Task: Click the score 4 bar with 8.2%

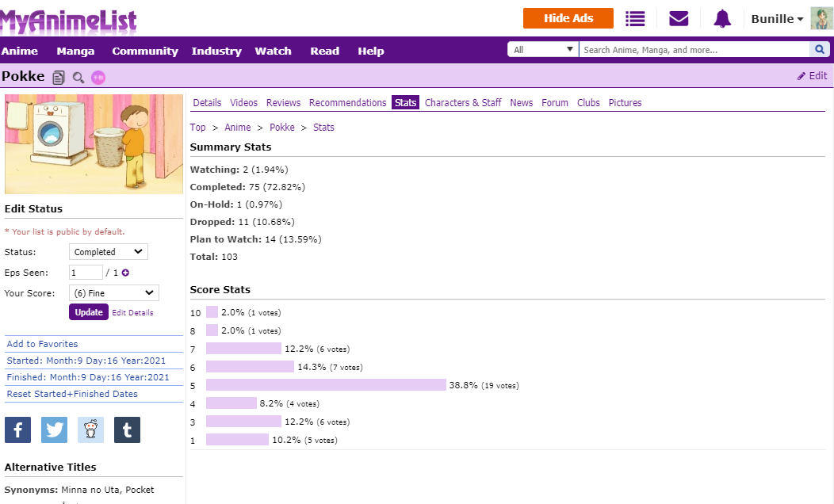Action: coord(231,403)
